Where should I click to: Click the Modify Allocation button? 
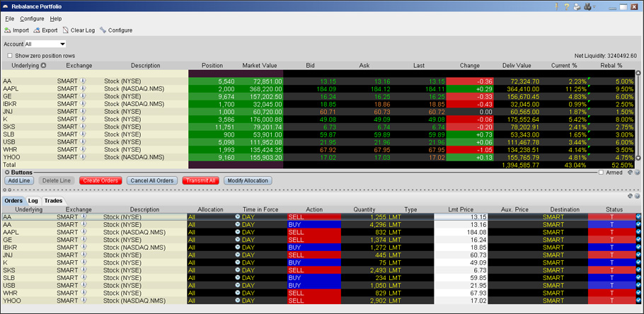248,180
